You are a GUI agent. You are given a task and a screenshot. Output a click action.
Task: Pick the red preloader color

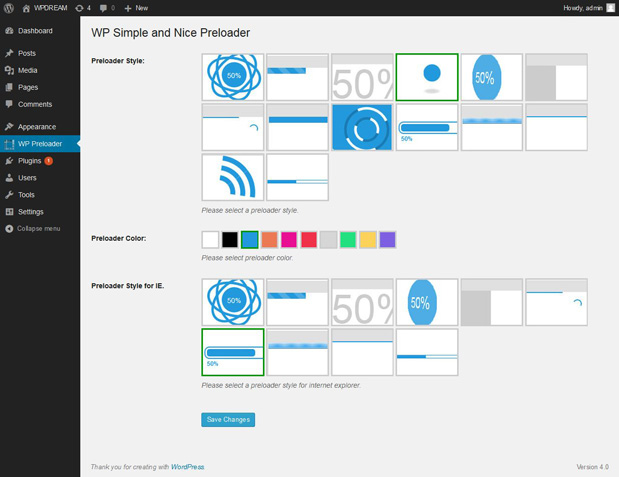click(309, 240)
